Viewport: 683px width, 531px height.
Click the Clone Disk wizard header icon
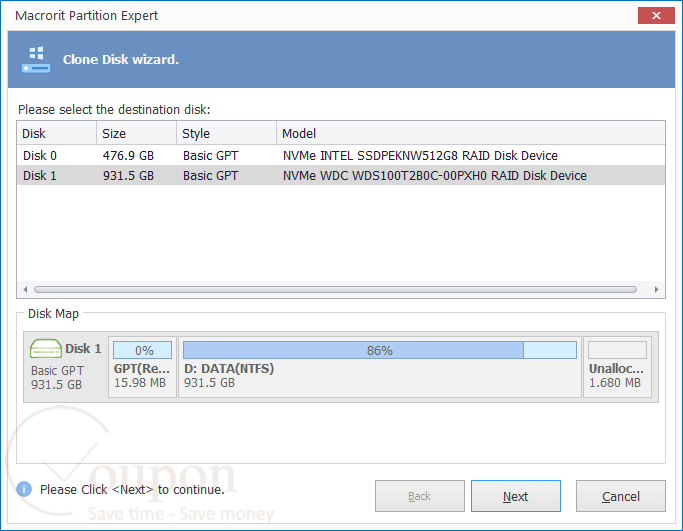(x=36, y=60)
